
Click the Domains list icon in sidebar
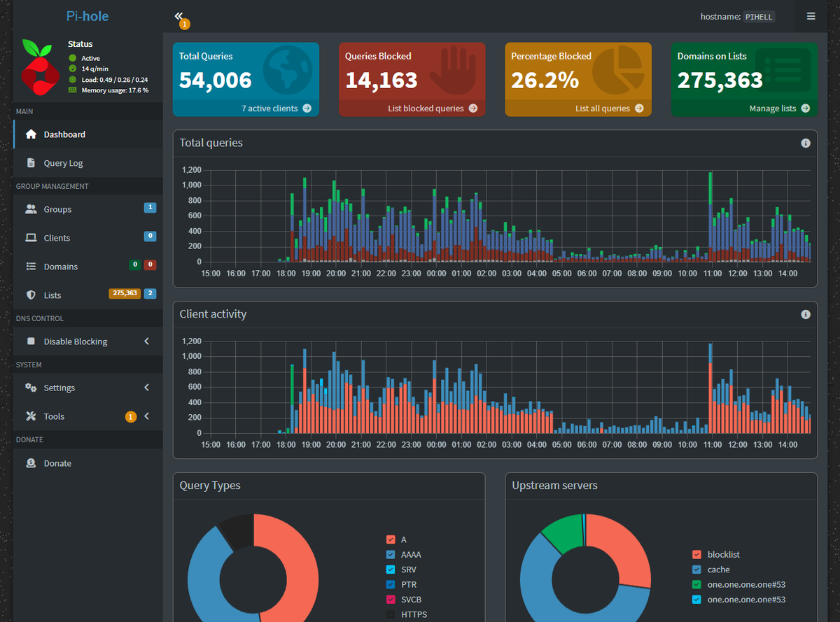coord(31,267)
